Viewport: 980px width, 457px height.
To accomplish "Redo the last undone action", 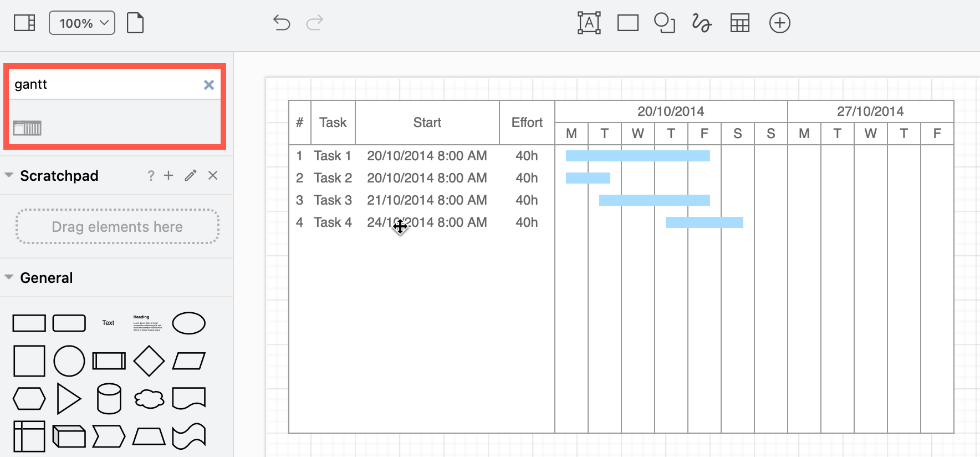I will 314,23.
